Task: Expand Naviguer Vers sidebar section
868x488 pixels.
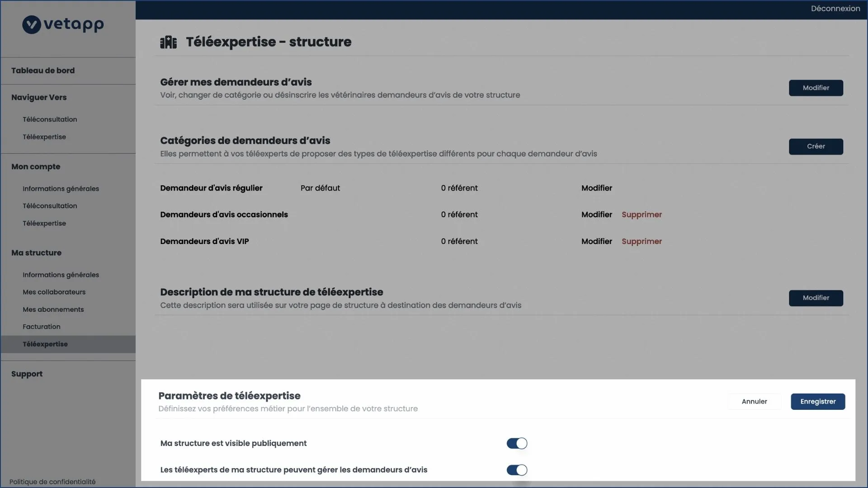Action: (39, 98)
